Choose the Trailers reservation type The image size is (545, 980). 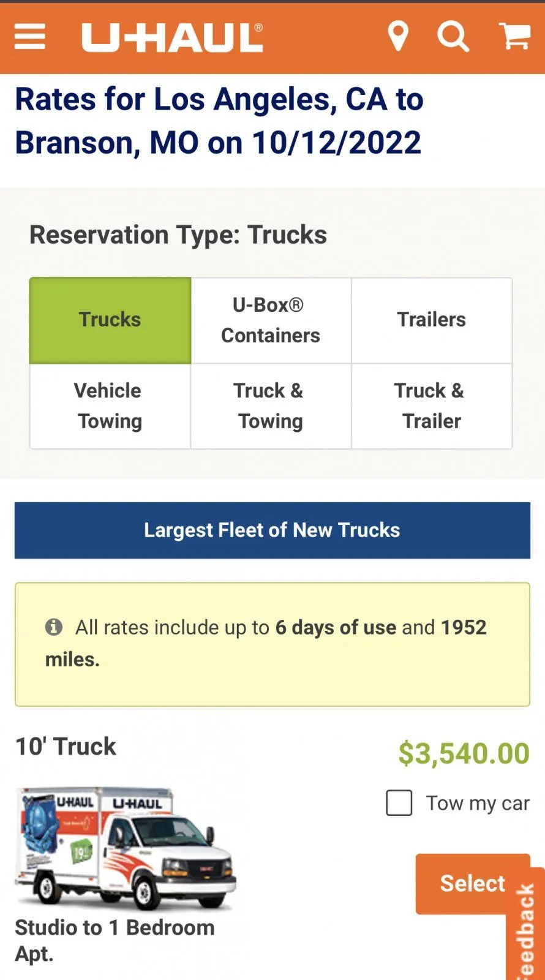pos(431,320)
